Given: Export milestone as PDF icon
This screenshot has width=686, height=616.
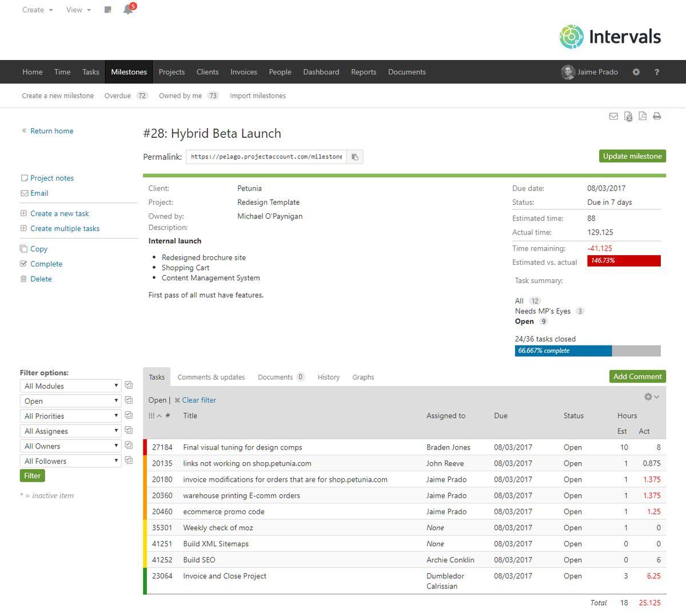Looking at the screenshot, I should pyautogui.click(x=643, y=116).
